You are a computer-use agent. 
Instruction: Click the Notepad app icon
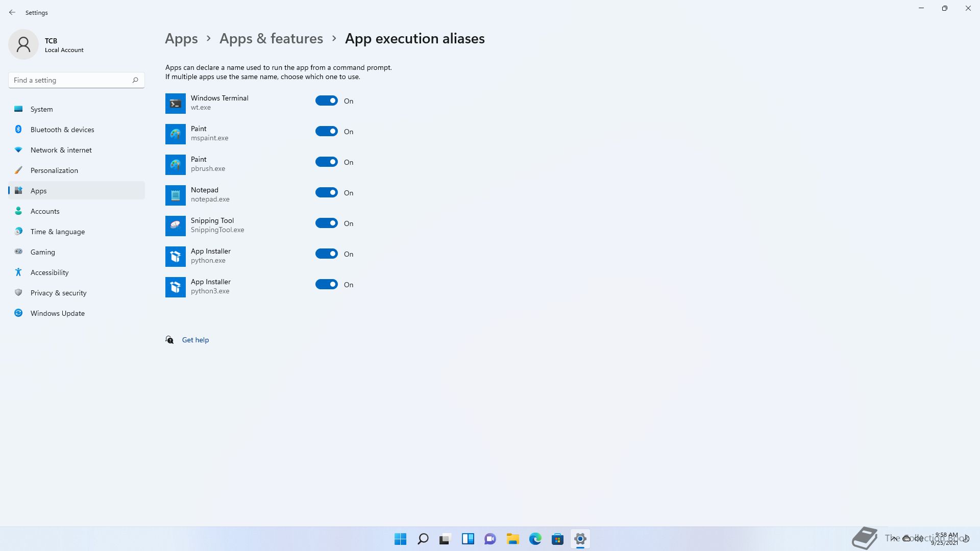[175, 195]
